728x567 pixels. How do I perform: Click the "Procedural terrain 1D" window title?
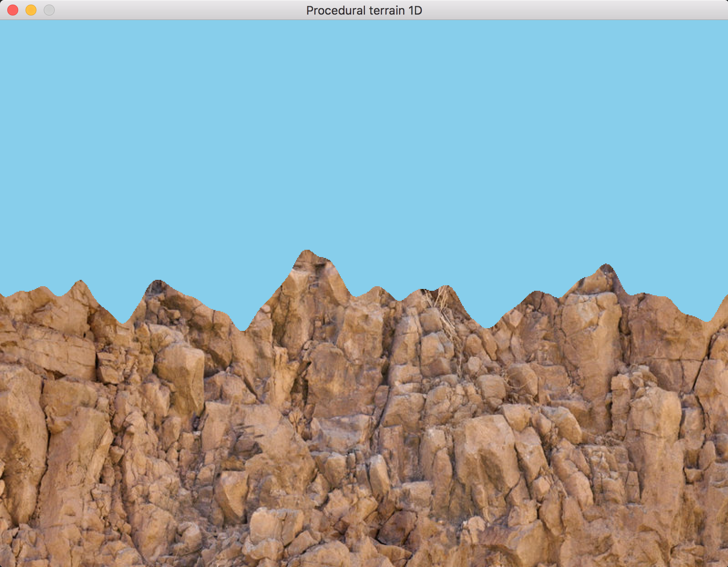(x=364, y=10)
